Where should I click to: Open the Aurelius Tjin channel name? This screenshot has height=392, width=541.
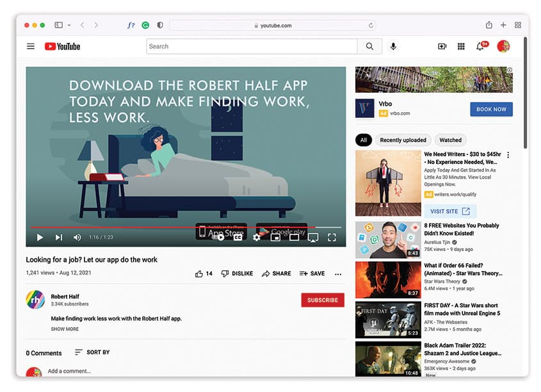[437, 242]
